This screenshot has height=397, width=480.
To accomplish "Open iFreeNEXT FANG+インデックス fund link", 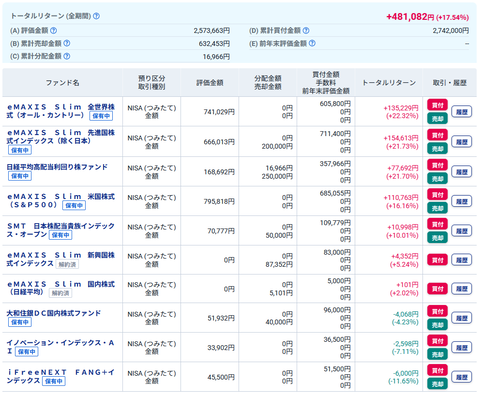I will click(61, 376).
